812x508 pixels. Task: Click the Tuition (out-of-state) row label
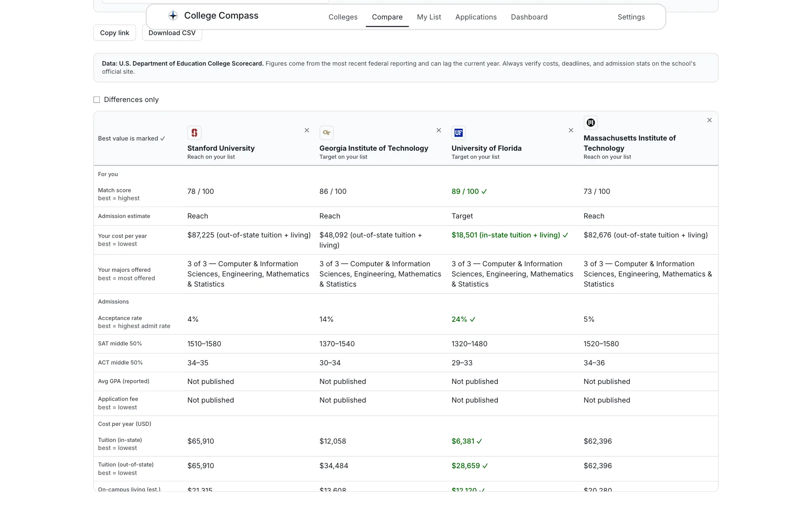tap(126, 465)
